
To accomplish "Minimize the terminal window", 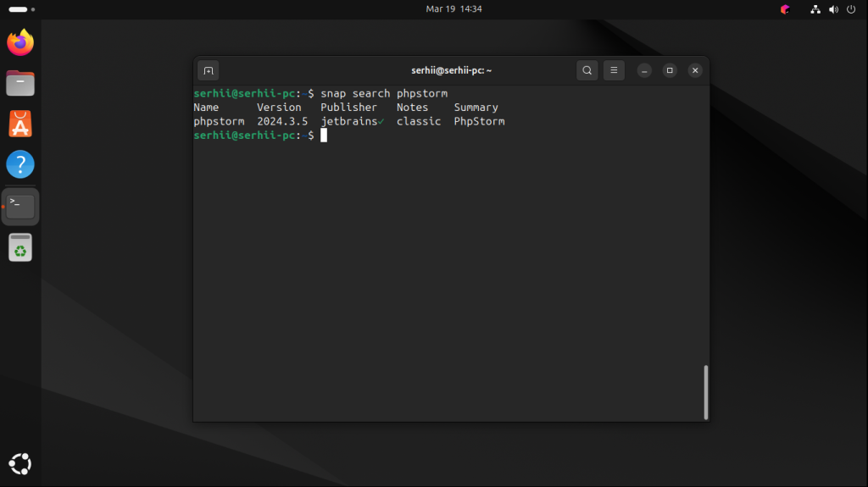I will [x=644, y=70].
